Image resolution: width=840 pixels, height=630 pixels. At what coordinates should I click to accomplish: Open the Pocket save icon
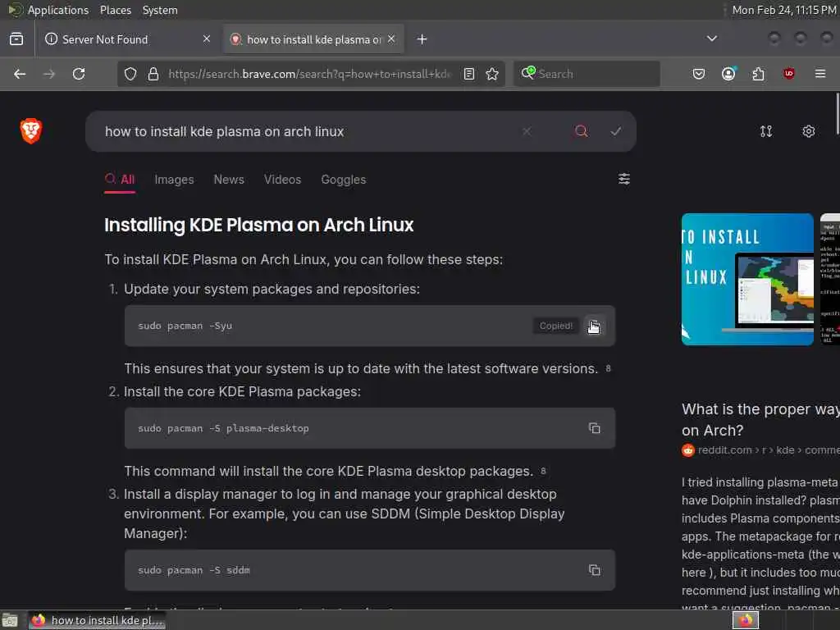click(699, 74)
